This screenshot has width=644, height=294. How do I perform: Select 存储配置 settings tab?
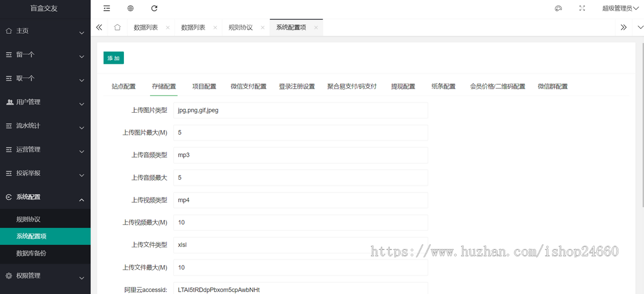click(x=164, y=86)
